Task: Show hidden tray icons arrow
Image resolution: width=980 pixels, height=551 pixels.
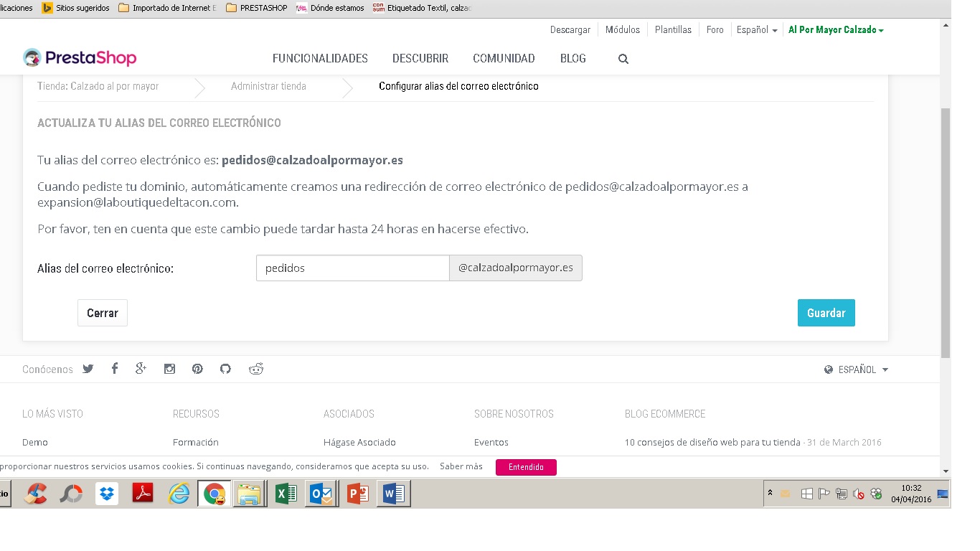Action: pyautogui.click(x=770, y=493)
